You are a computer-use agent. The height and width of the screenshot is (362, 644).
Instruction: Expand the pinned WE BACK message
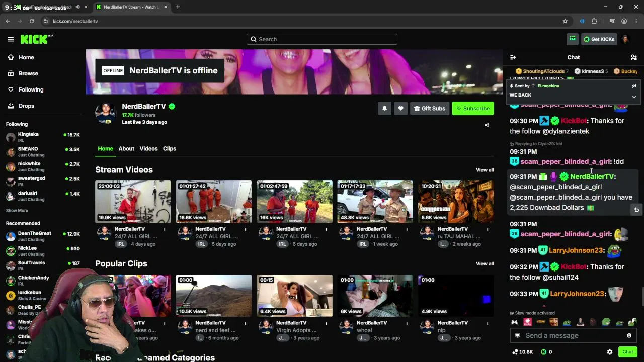[x=634, y=97]
